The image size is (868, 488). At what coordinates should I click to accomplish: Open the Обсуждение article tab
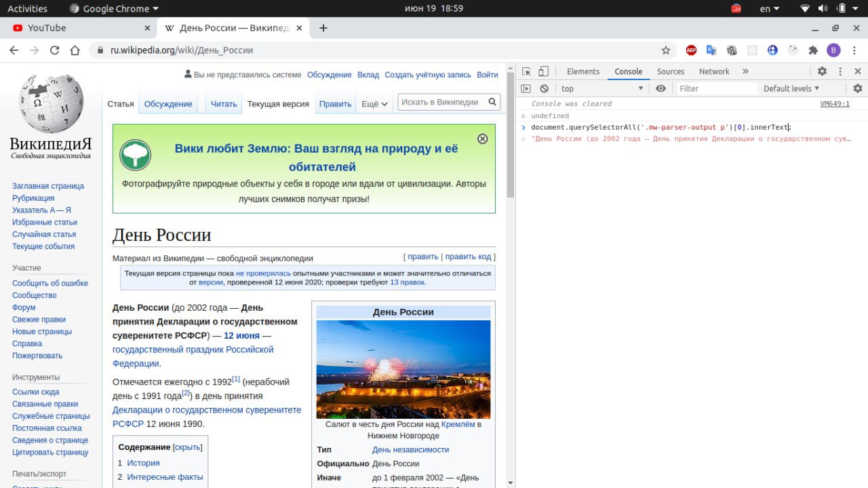[168, 104]
